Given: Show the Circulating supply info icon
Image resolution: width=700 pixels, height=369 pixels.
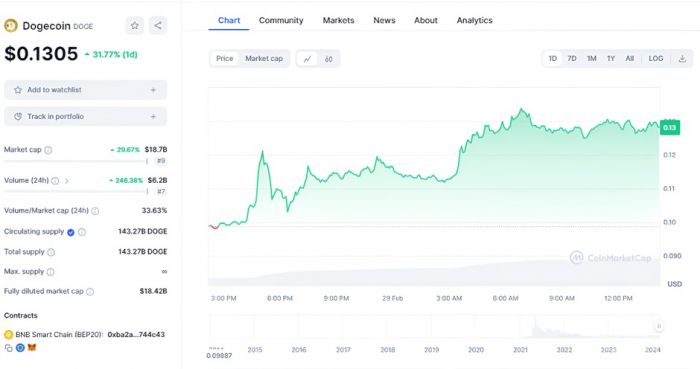Looking at the screenshot, I should pyautogui.click(x=82, y=232).
